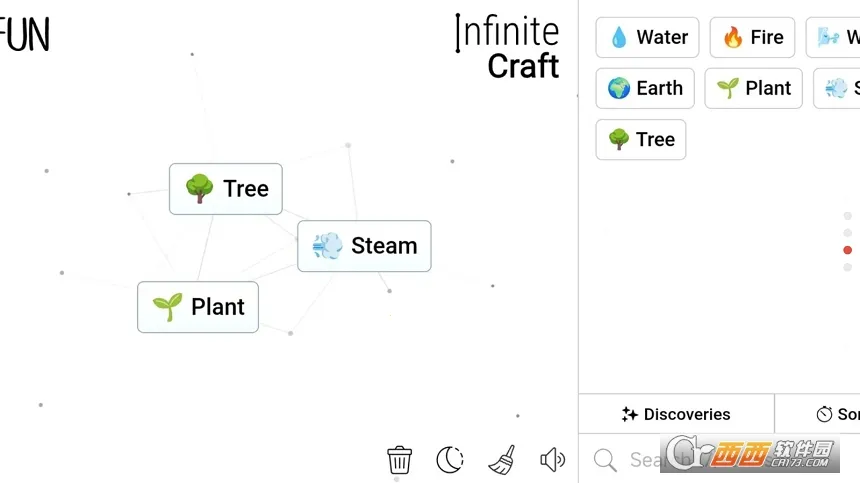Toggle dark mode with the moon icon

pyautogui.click(x=450, y=460)
